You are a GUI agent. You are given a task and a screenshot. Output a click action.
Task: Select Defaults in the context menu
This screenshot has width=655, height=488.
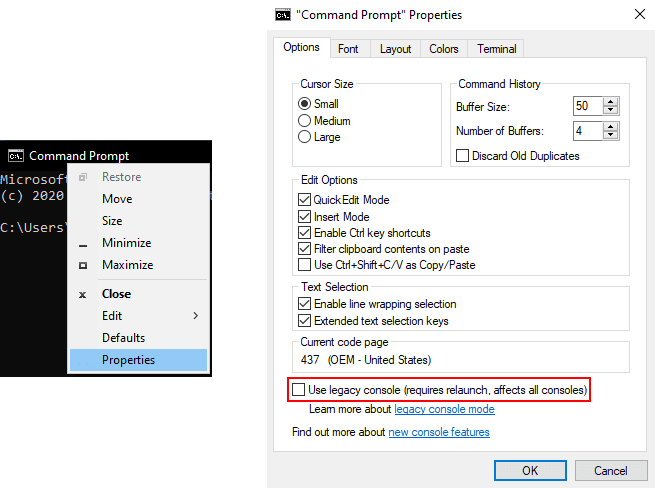click(124, 338)
